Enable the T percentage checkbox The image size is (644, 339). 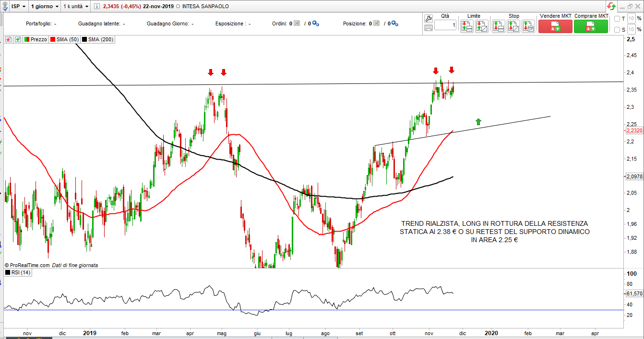(617, 19)
